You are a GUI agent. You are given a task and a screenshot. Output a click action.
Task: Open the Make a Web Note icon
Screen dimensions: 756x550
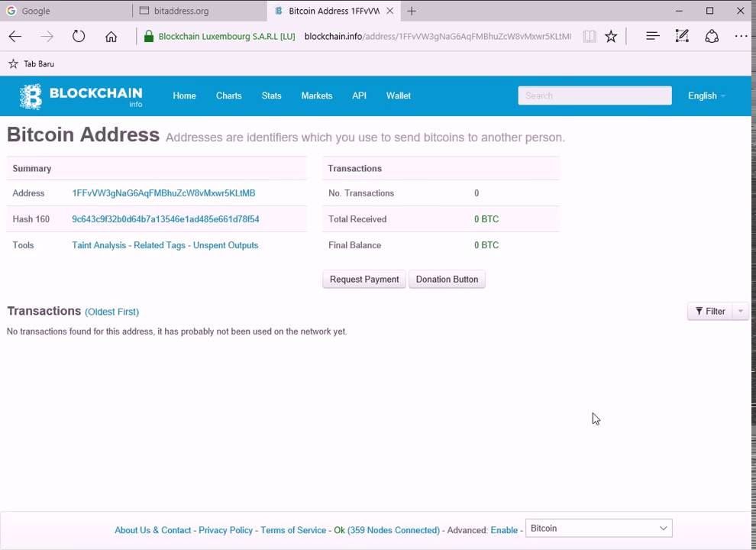point(682,36)
